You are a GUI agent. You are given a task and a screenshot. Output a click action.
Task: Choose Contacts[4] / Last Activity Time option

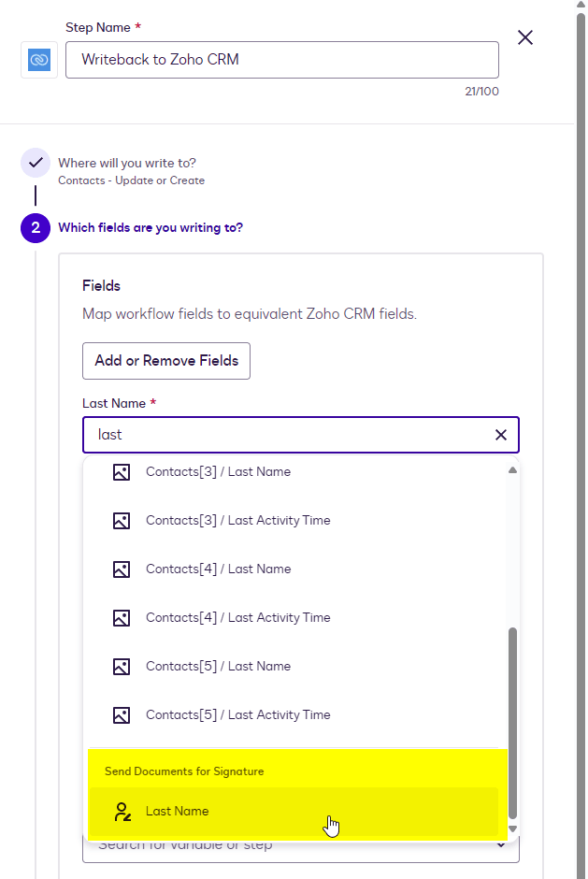[x=237, y=618]
